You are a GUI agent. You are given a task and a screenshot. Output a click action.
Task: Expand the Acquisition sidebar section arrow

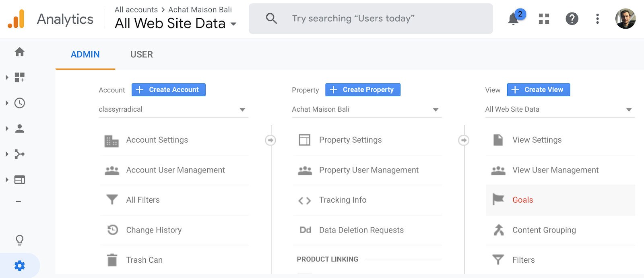(x=7, y=154)
